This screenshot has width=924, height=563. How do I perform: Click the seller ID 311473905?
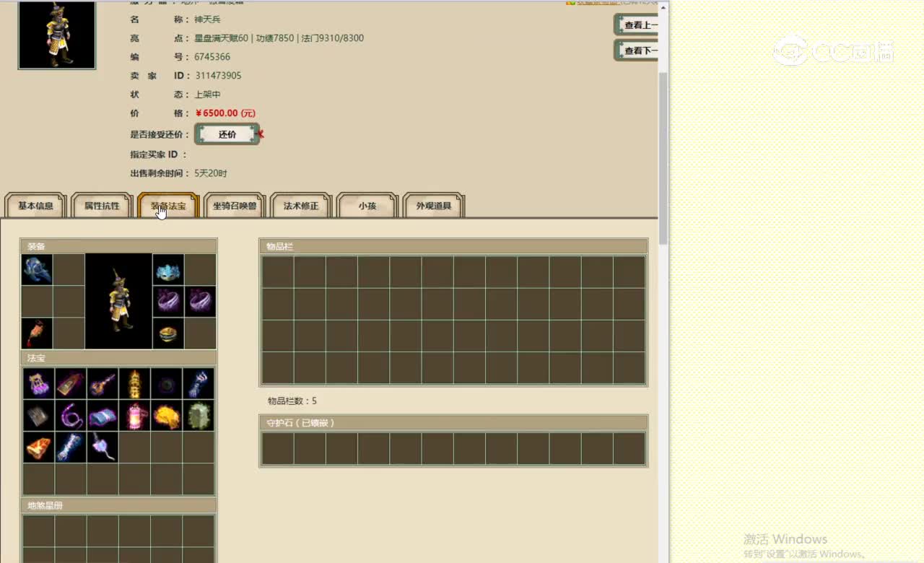pyautogui.click(x=218, y=76)
